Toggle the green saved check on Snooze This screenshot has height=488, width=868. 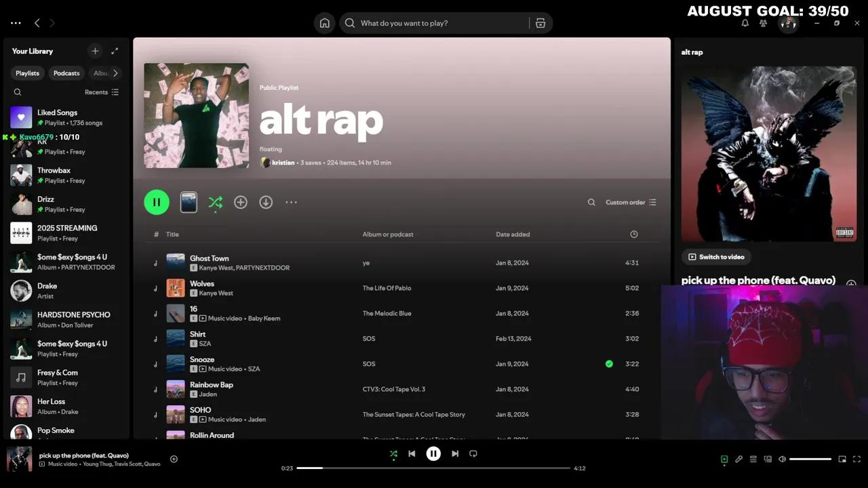click(x=609, y=364)
